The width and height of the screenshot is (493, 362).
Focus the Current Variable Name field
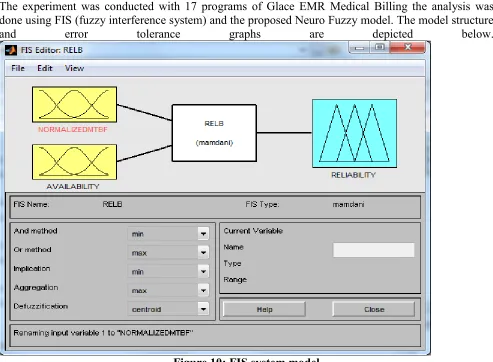tap(374, 250)
